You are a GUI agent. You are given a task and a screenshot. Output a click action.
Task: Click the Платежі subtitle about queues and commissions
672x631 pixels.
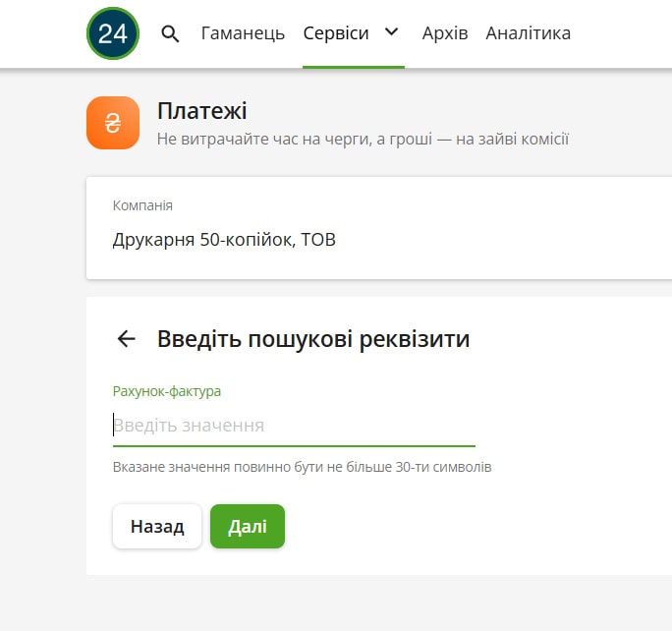pyautogui.click(x=363, y=140)
